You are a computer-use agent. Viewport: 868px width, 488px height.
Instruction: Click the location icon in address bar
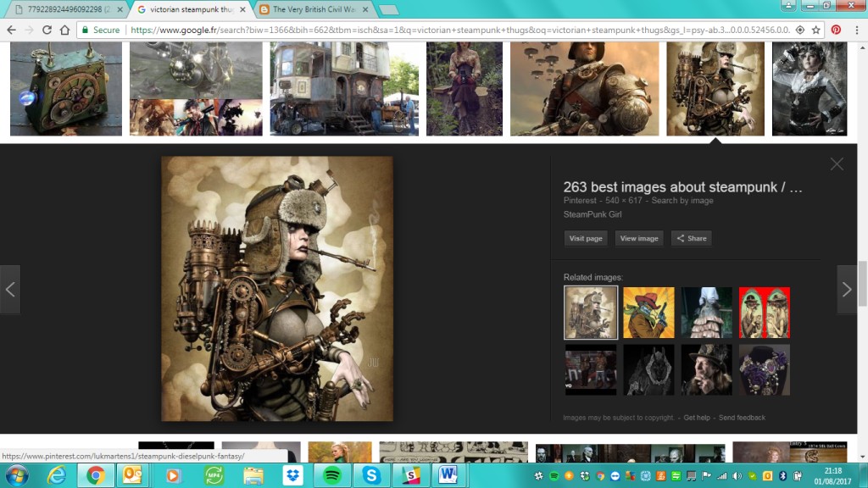pos(800,30)
